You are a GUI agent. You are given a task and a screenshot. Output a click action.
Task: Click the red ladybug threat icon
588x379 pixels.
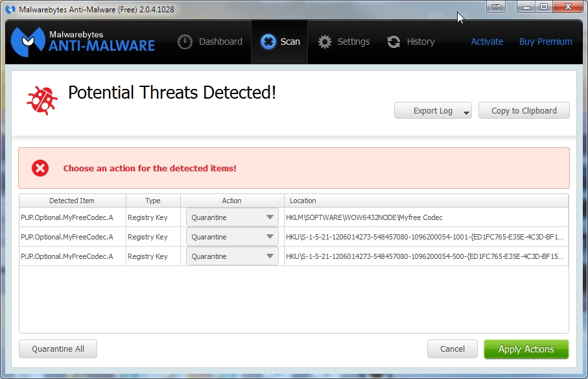(x=42, y=100)
